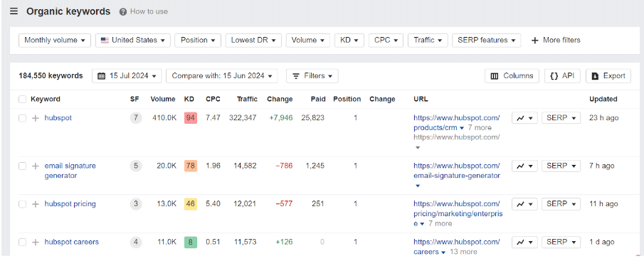Open the How to use help

pos(144,11)
